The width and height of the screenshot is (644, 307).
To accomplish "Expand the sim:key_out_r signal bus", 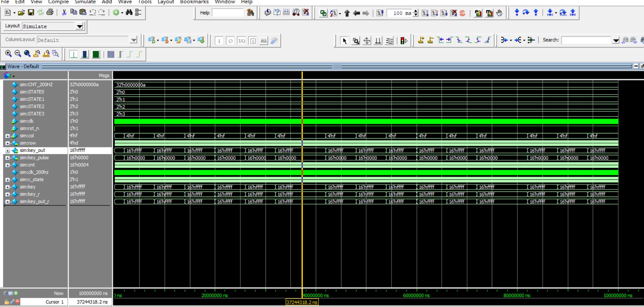I will click(8, 202).
